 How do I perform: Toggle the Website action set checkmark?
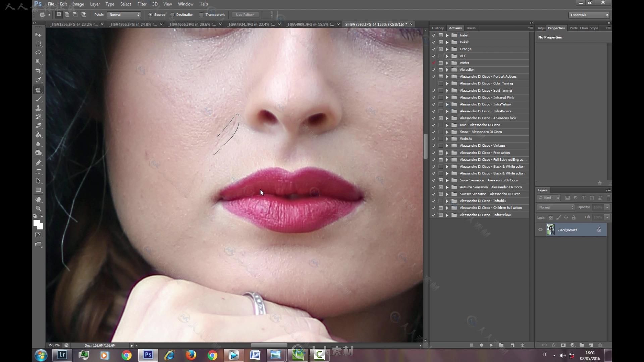coord(434,139)
